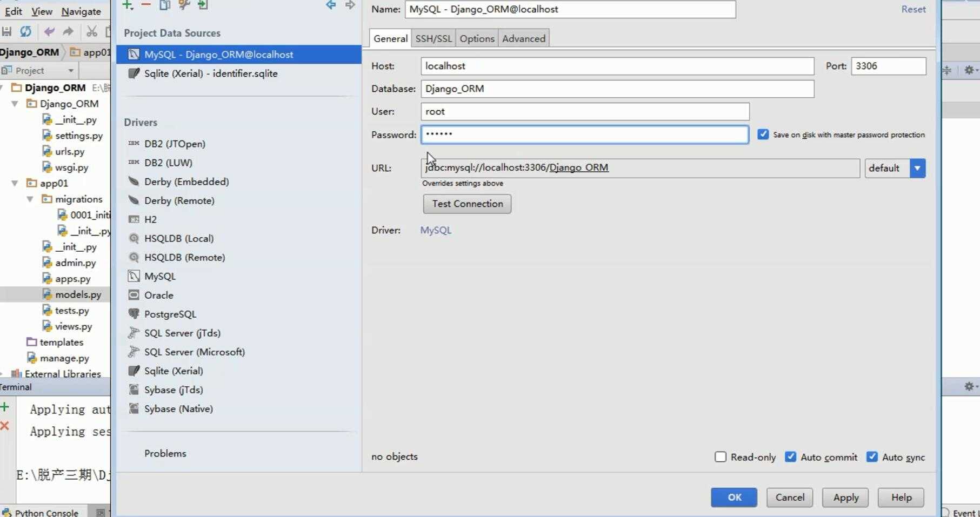980x517 pixels.
Task: Click the OK button
Action: tap(734, 498)
